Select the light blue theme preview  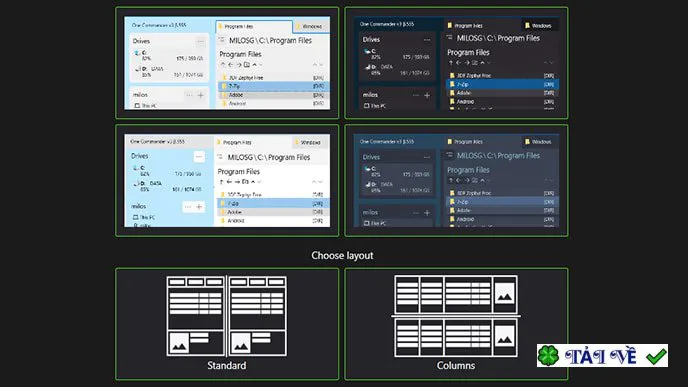click(x=227, y=63)
